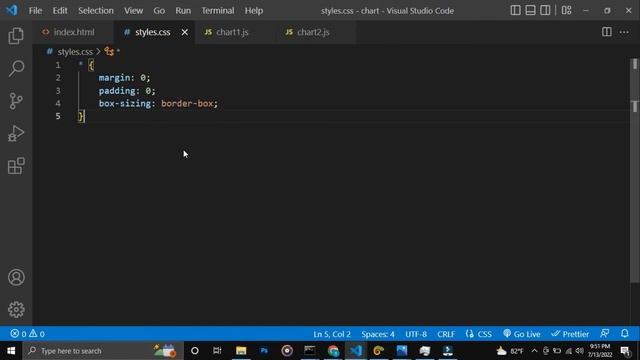Toggle the primary sidebar layout icon

515,10
